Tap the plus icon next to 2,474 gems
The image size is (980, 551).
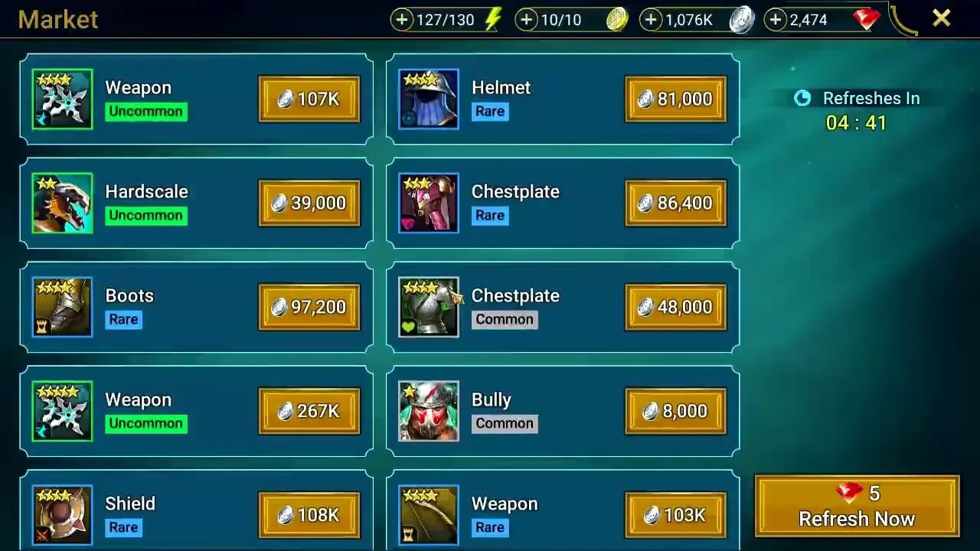(x=776, y=20)
